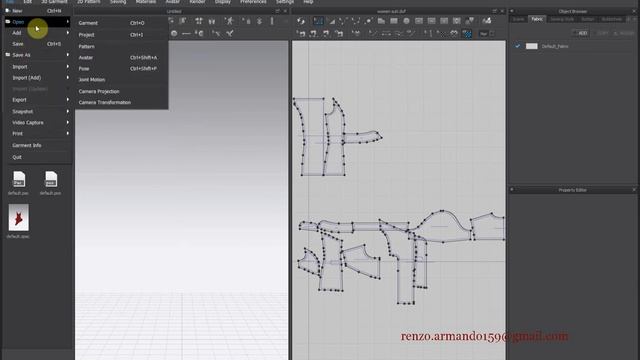This screenshot has height=360, width=640.
Task: Choose Quit from the File menu
Action: [x=38, y=157]
